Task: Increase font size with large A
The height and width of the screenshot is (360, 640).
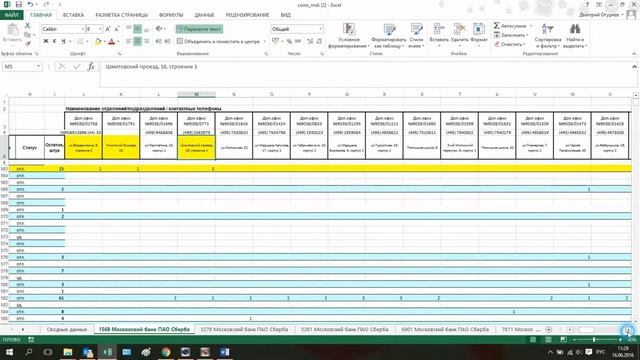Action: (x=108, y=29)
